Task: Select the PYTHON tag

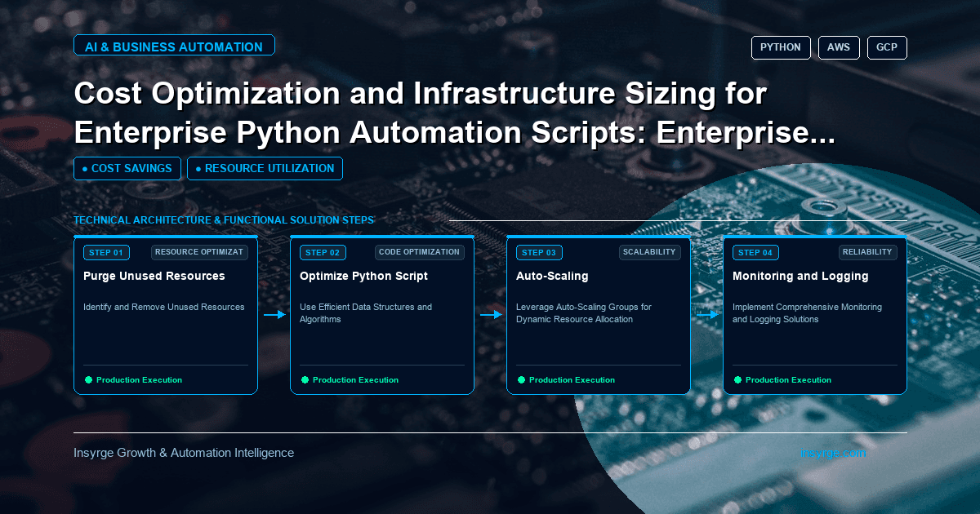Action: 781,47
